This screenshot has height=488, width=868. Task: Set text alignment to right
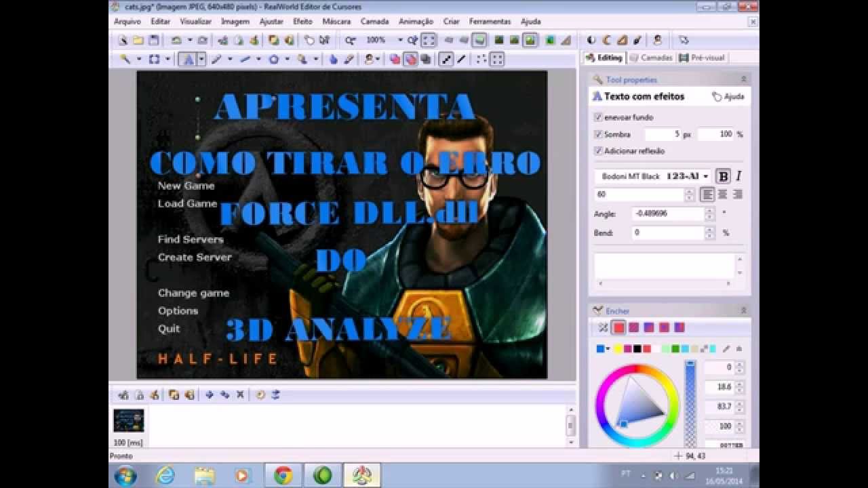point(737,195)
